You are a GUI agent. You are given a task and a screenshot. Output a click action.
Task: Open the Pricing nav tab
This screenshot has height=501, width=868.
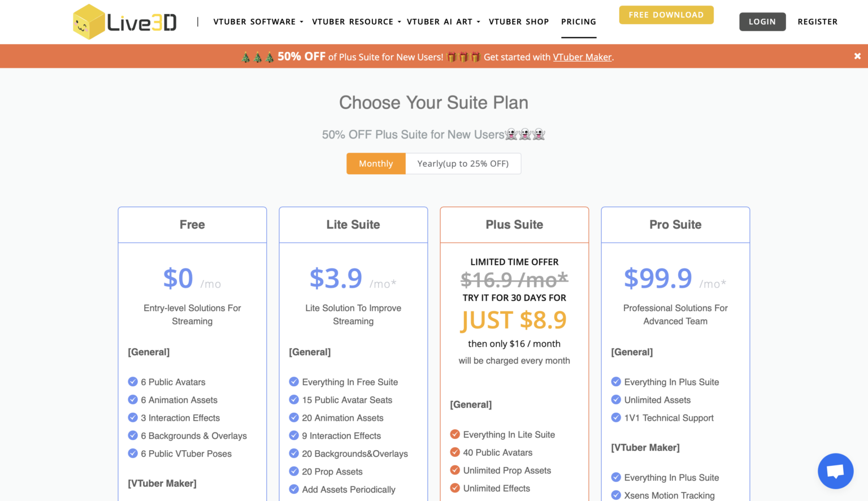click(579, 22)
